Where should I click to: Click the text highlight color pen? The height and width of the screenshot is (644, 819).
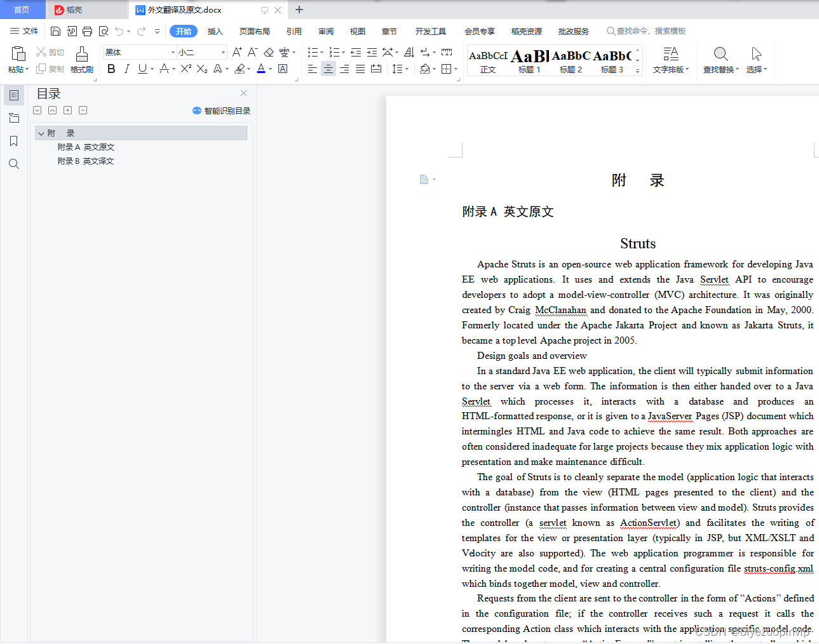(240, 69)
